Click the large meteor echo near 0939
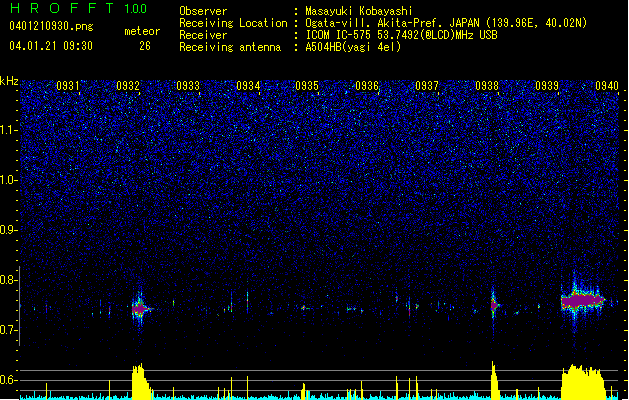This screenshot has width=629, height=400. pos(582,301)
